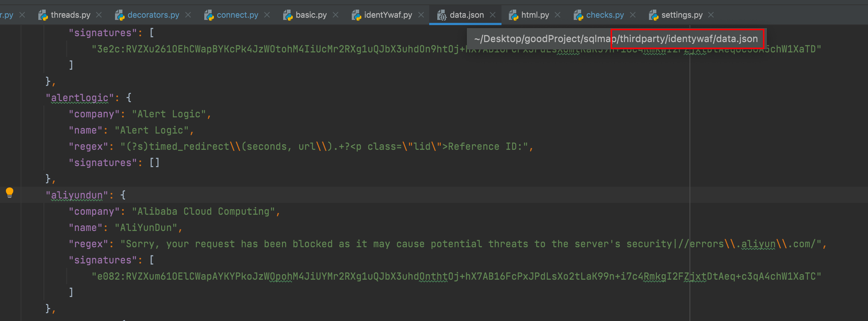This screenshot has height=321, width=868.
Task: Click the "Alibaba Cloud Computing" company value
Action: coord(203,211)
